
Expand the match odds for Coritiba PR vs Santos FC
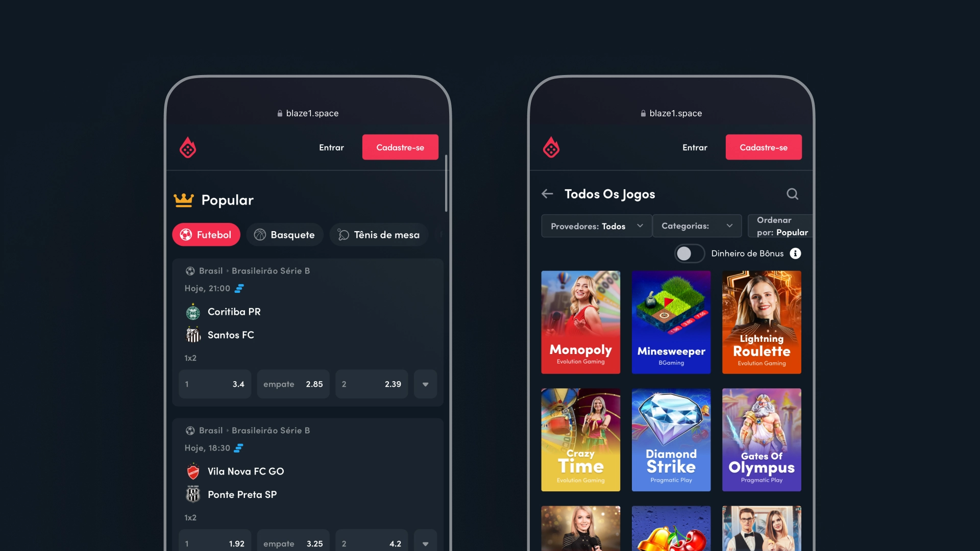425,384
